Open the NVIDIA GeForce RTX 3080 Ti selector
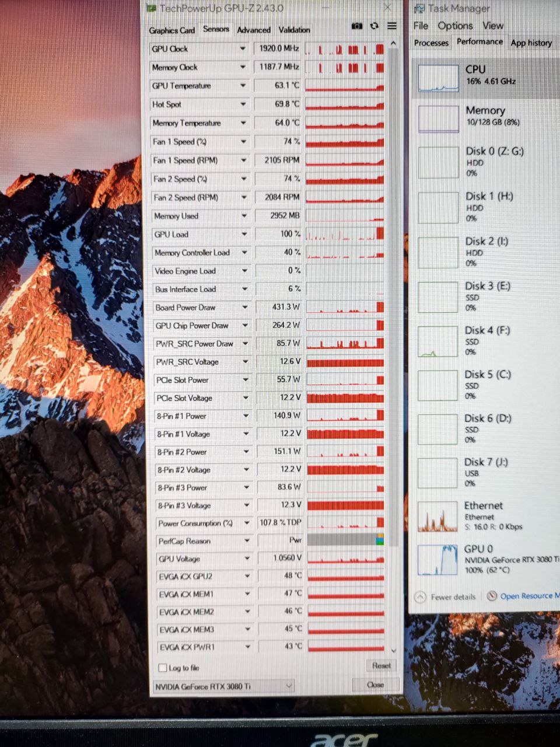This screenshot has width=560, height=747. (x=223, y=686)
